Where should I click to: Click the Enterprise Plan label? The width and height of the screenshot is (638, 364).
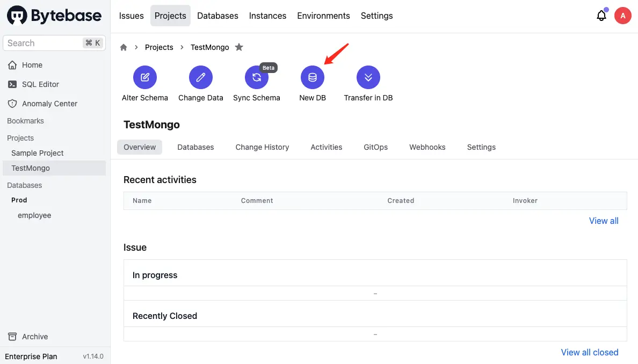pos(31,356)
